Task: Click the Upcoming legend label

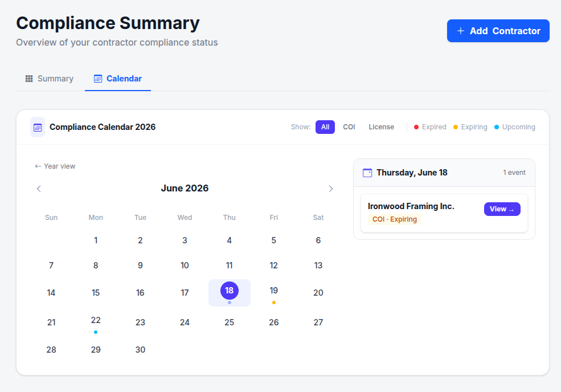Action: coord(518,127)
